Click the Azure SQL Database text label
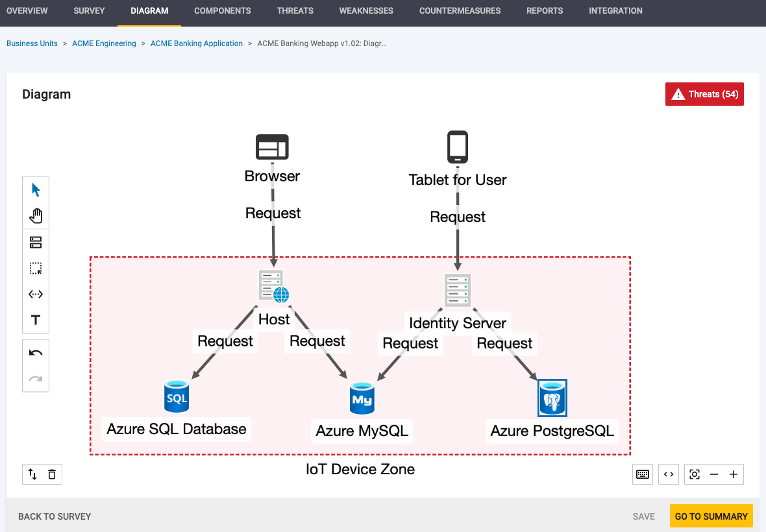 click(x=177, y=429)
